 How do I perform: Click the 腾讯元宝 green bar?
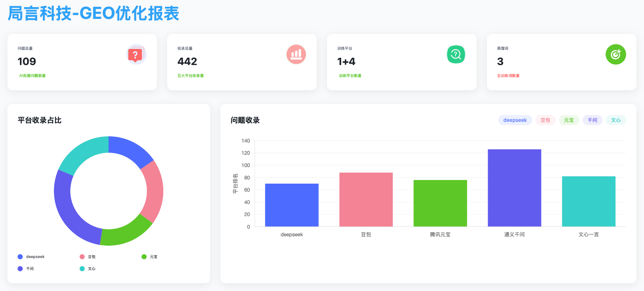point(440,203)
